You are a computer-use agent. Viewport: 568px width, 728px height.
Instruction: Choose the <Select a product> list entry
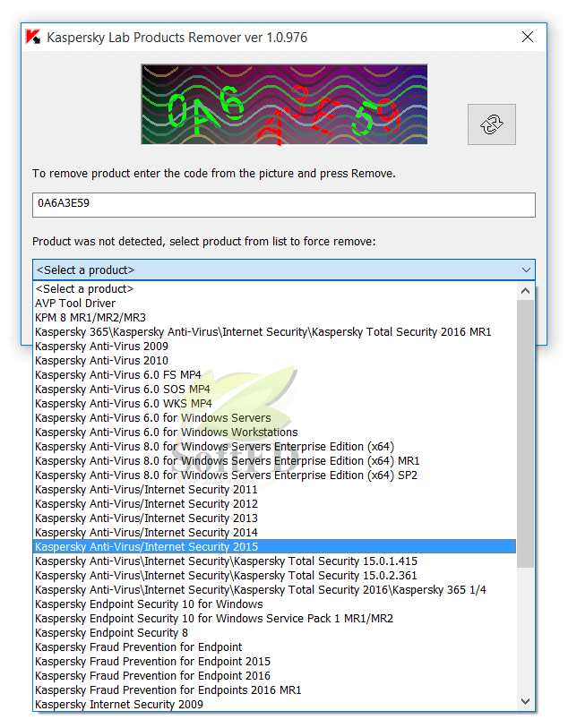pos(274,289)
